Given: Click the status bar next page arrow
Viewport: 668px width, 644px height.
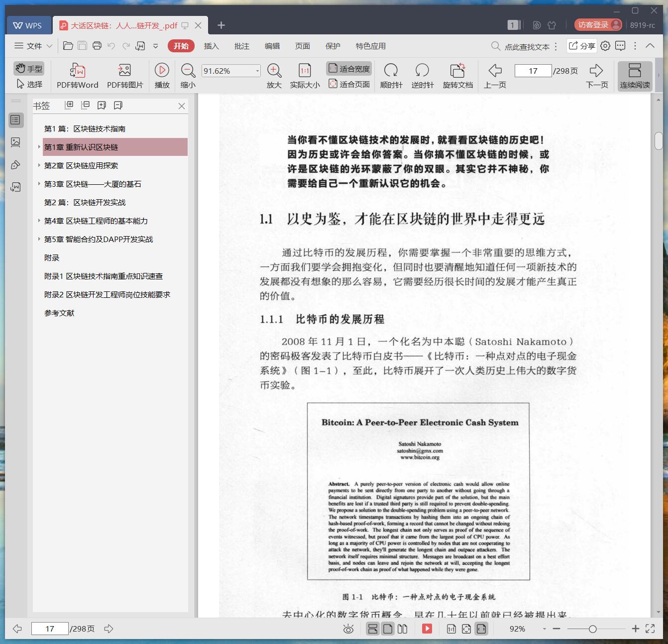Looking at the screenshot, I should click(x=109, y=629).
